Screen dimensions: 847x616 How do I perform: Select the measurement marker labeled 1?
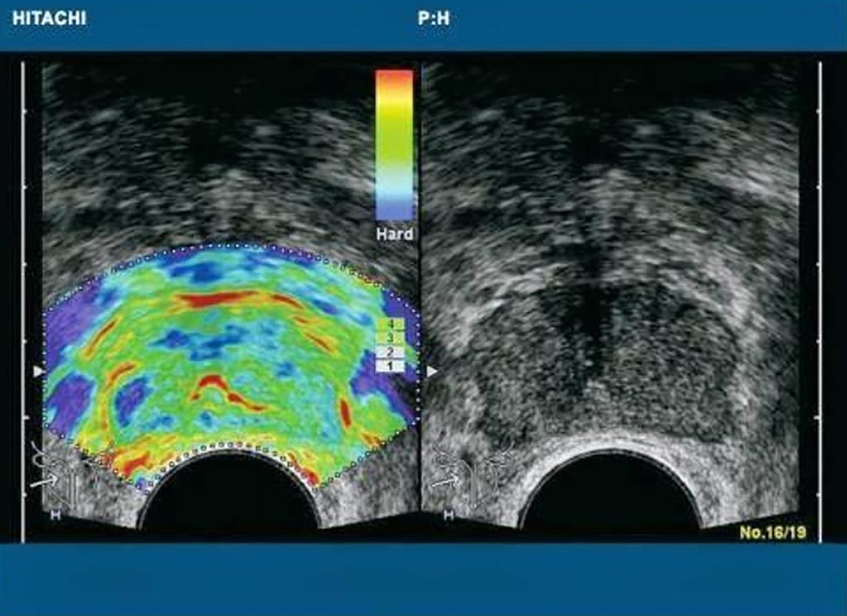(x=391, y=366)
